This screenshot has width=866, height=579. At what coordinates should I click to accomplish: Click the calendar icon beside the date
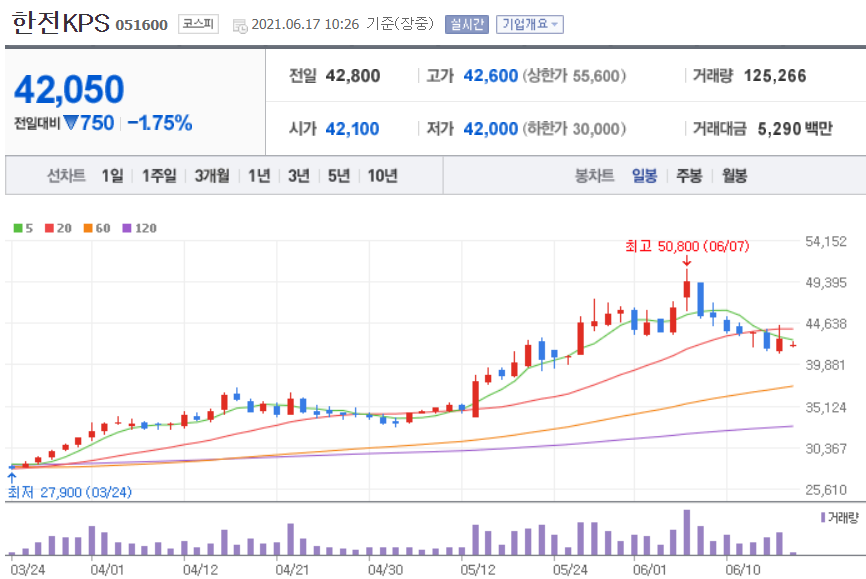click(x=240, y=25)
